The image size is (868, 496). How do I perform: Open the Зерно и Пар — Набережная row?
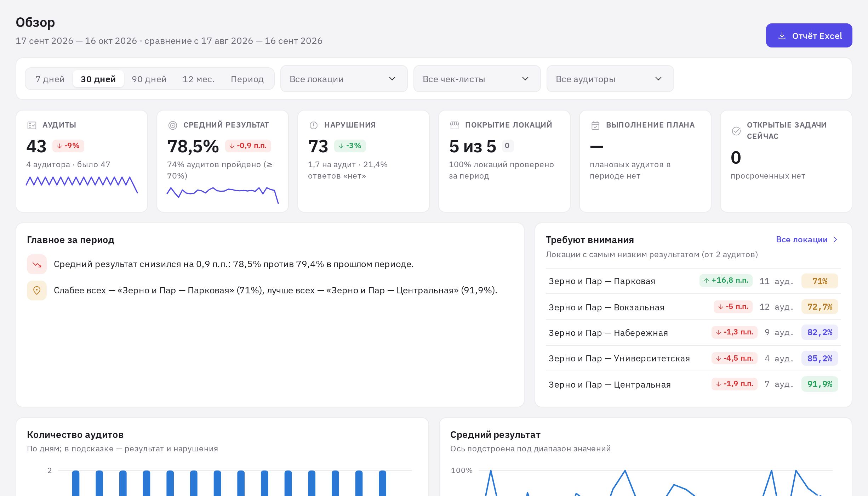coord(693,332)
